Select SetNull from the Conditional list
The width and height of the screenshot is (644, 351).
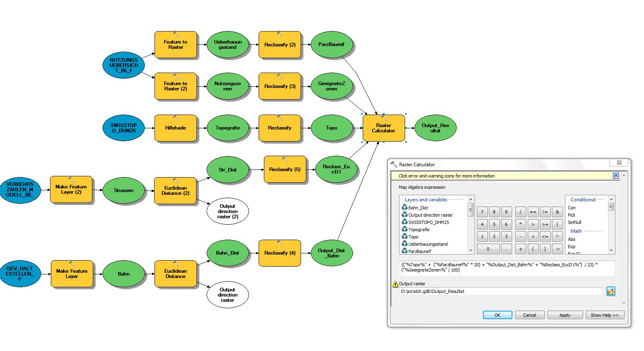(575, 222)
